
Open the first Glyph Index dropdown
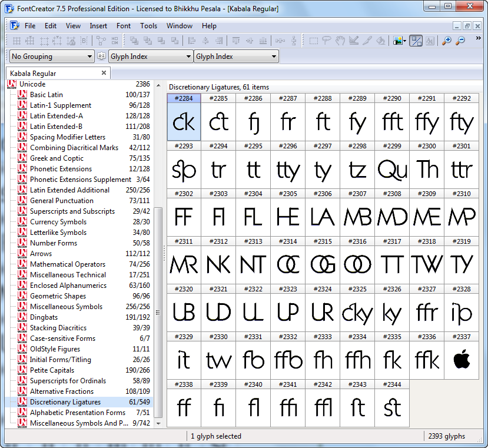151,57
